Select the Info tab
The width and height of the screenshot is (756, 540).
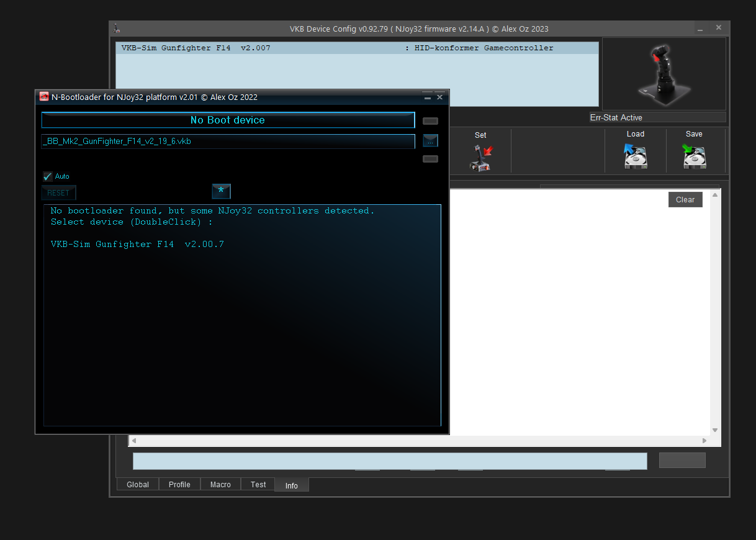pyautogui.click(x=292, y=485)
